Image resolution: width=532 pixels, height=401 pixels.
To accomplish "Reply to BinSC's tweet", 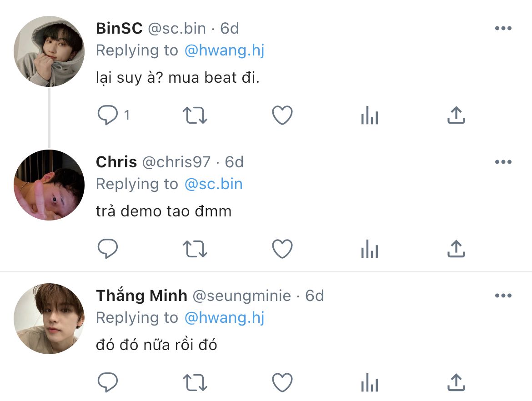I will pos(108,115).
